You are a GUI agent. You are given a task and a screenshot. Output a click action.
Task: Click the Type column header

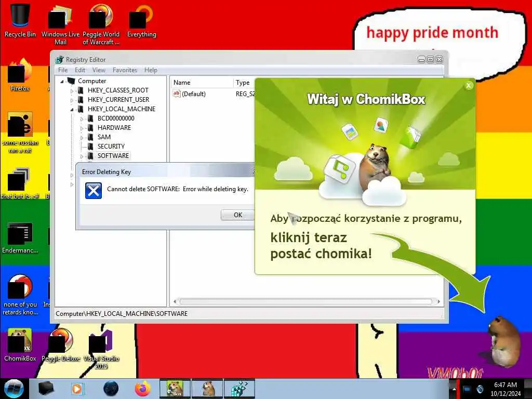(x=244, y=83)
